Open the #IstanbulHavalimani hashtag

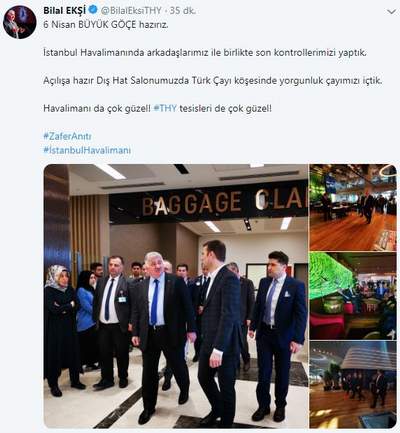pos(87,150)
